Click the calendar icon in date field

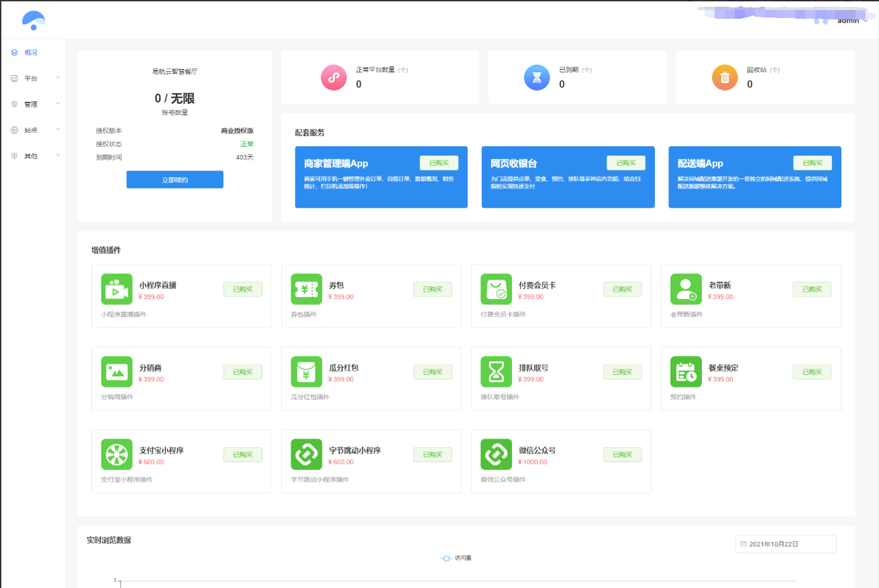[743, 544]
